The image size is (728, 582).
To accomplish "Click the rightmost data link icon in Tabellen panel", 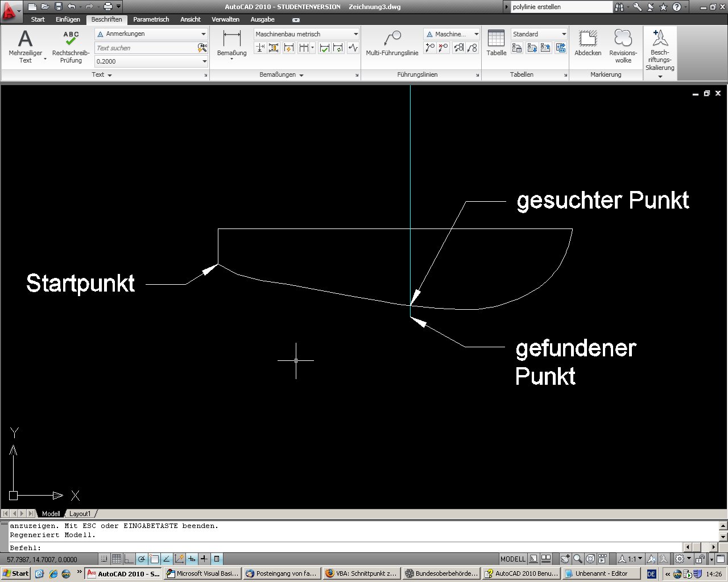I will (561, 48).
